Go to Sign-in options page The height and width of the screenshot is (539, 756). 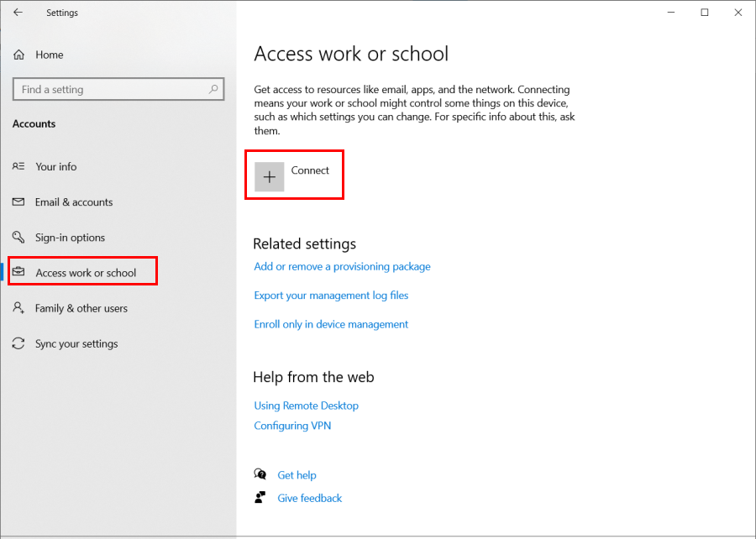tap(70, 238)
